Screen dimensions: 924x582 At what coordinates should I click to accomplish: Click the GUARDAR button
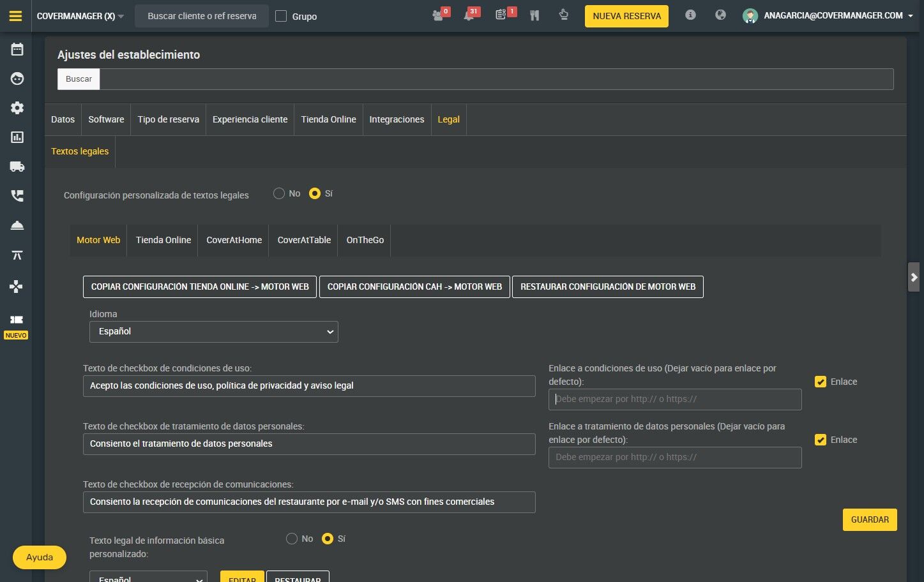click(x=870, y=519)
